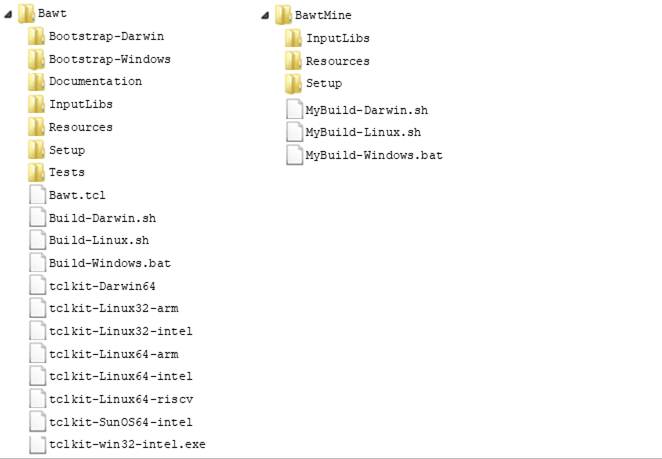This screenshot has width=662, height=459.
Task: Select Resources folder label under Bawt
Action: pyautogui.click(x=80, y=127)
